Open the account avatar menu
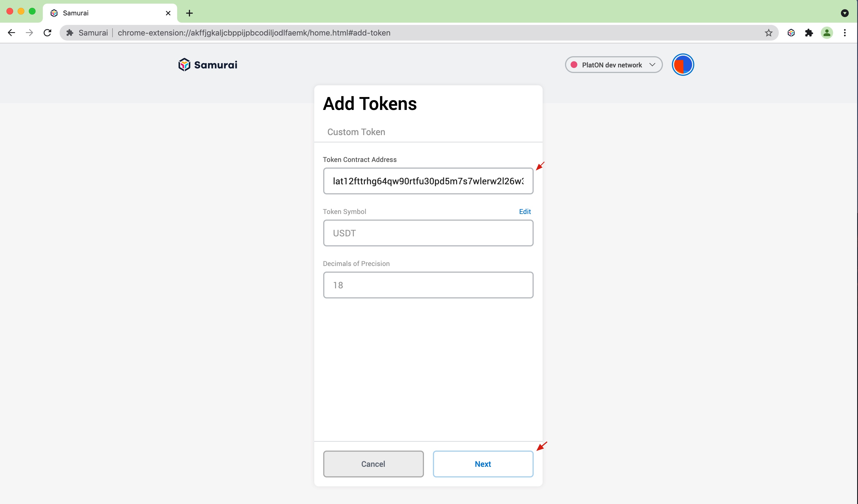The height and width of the screenshot is (504, 858). click(x=683, y=65)
